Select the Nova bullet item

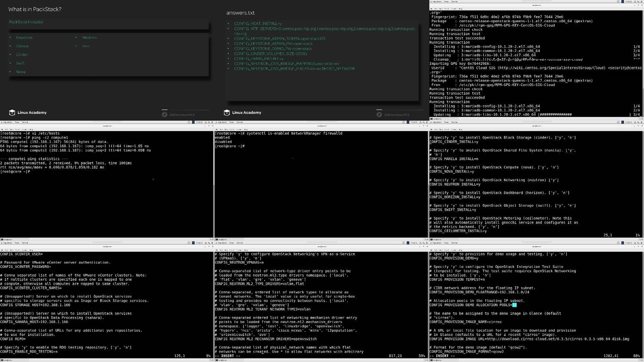coord(21,72)
